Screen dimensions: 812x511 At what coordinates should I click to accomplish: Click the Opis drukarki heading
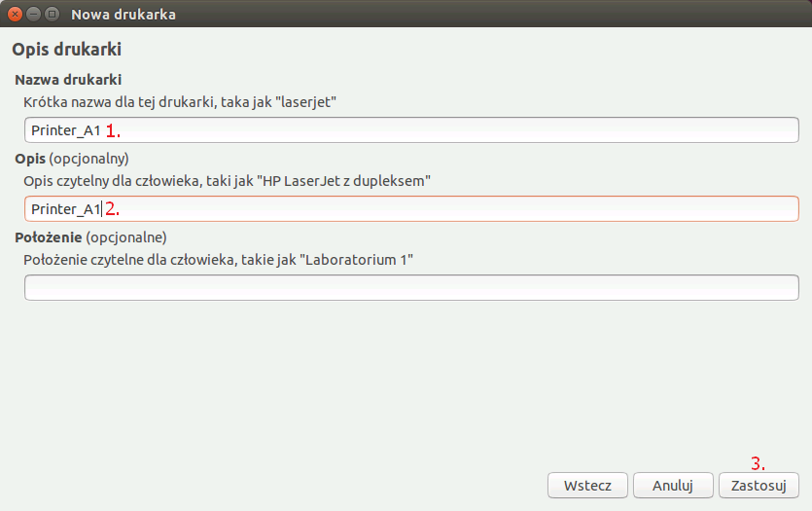(67, 50)
